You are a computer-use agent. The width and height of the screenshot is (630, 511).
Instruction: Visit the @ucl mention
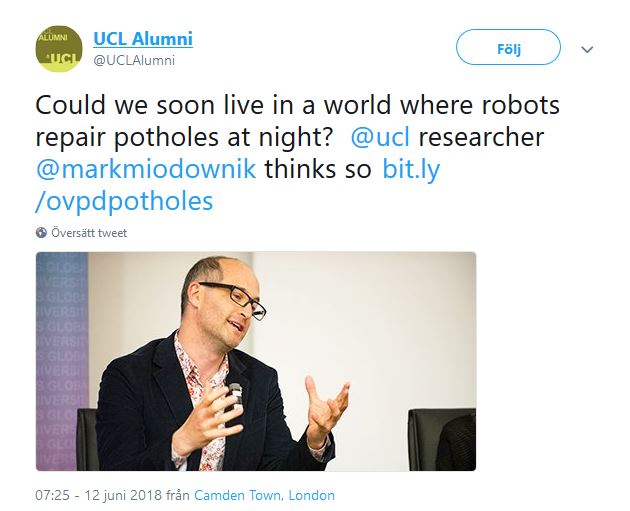point(380,137)
